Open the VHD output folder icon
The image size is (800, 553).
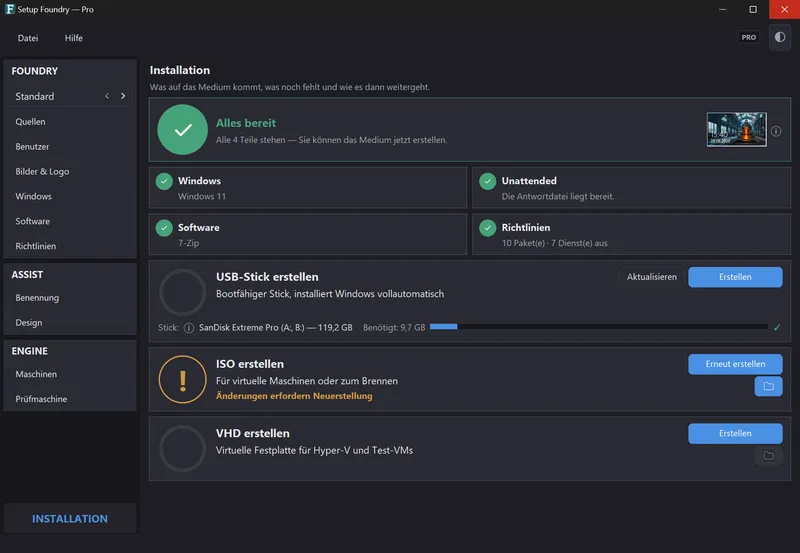coord(768,456)
